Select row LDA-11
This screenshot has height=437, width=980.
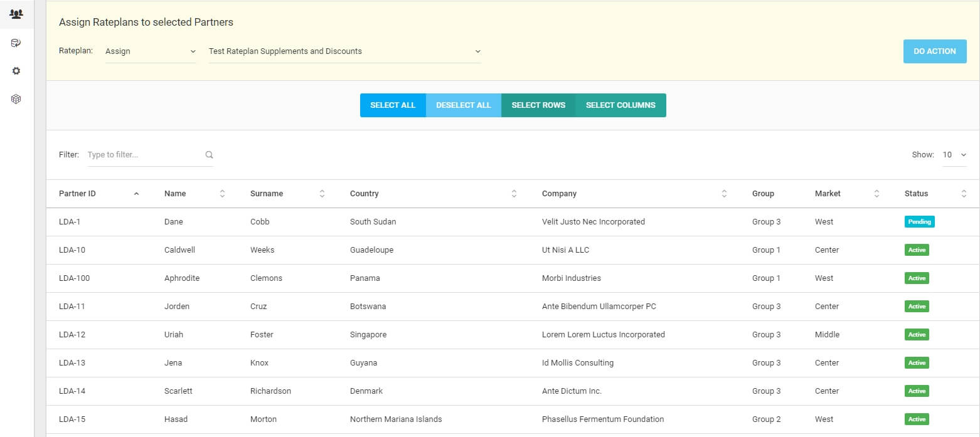(513, 307)
